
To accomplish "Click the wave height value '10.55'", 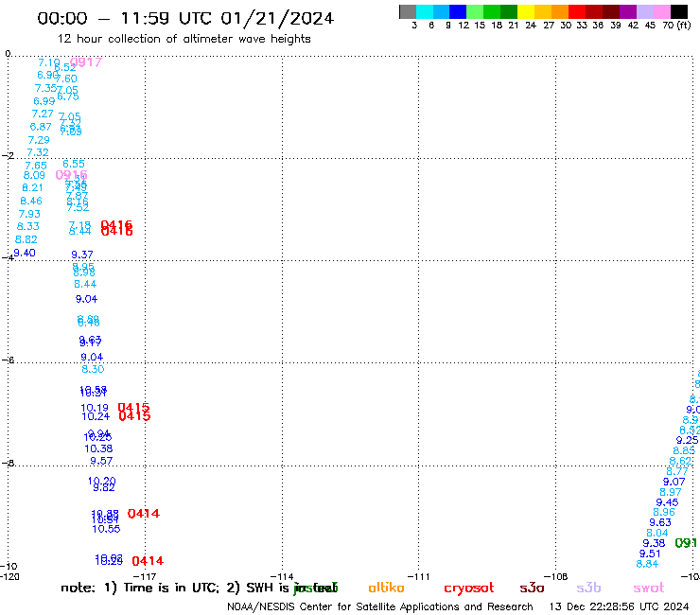I will (106, 529).
